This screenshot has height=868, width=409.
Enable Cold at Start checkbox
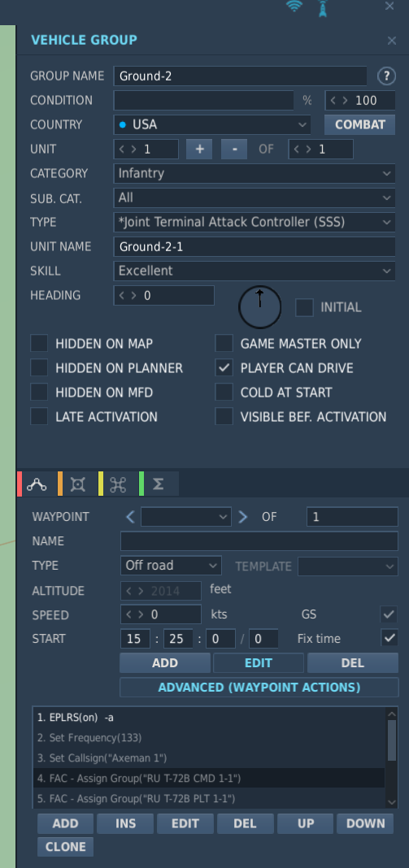click(224, 392)
